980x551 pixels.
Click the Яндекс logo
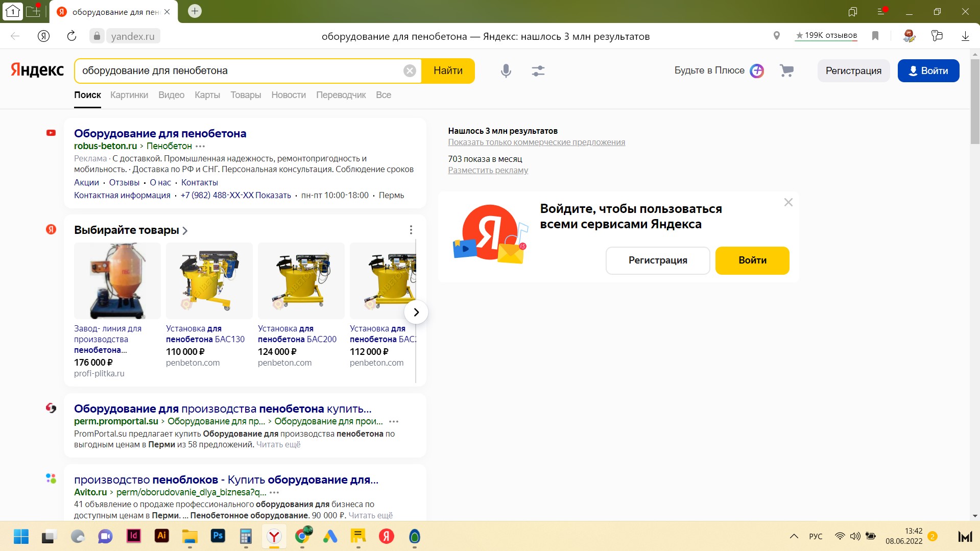(37, 70)
